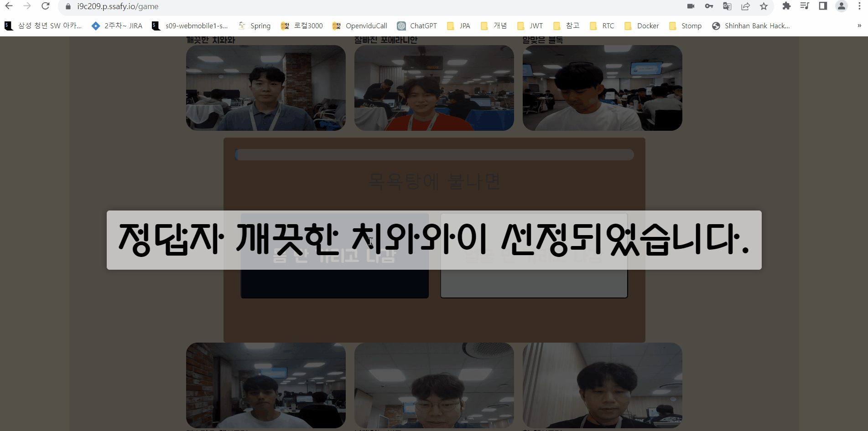Open camera permissions icon in address bar
Image resolution: width=868 pixels, height=431 pixels.
(690, 6)
